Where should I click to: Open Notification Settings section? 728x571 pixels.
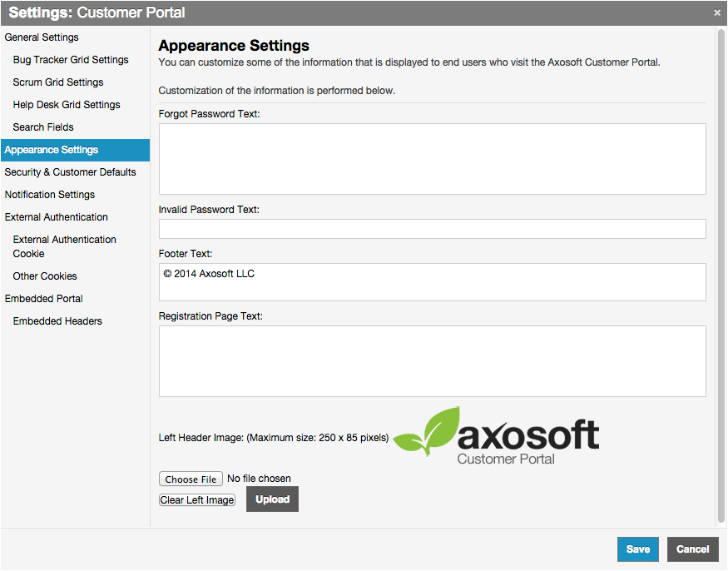coord(50,195)
